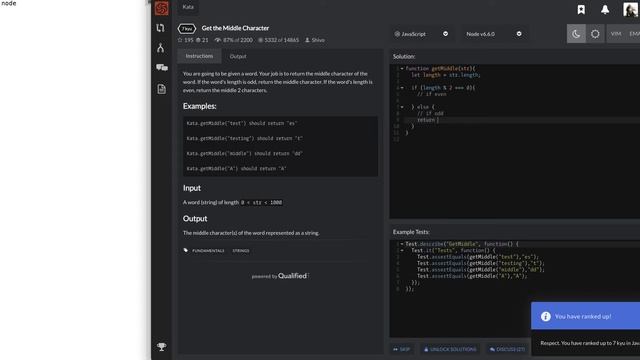640x360 pixels.
Task: Click the 'Examples:' heading
Action: [200, 106]
